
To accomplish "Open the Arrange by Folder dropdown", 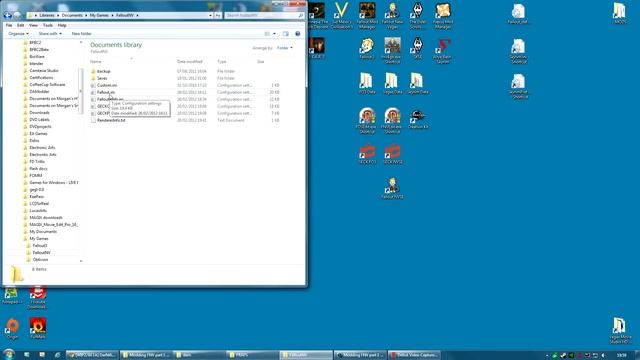I will coord(284,48).
